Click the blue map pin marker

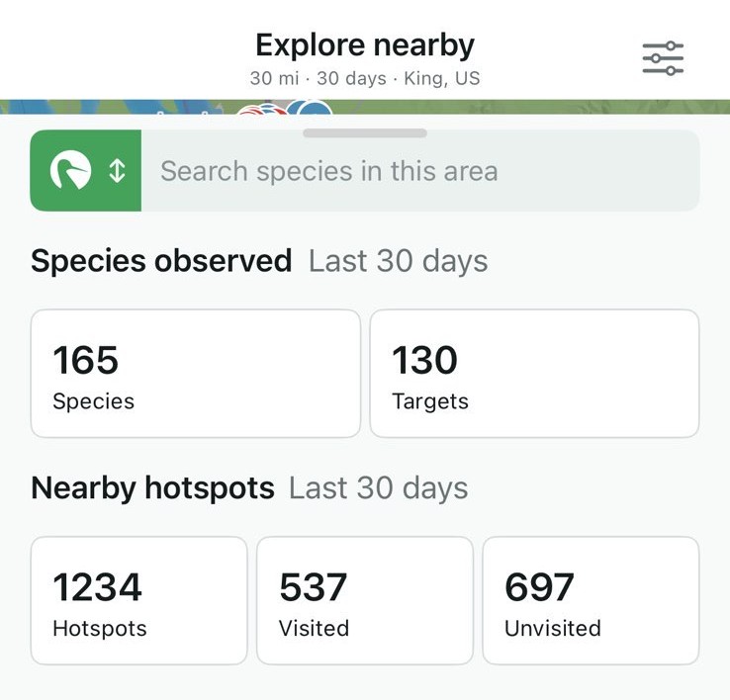(315, 109)
